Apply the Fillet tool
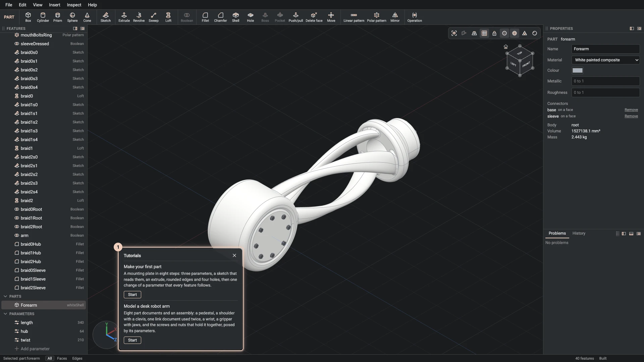 (x=205, y=17)
